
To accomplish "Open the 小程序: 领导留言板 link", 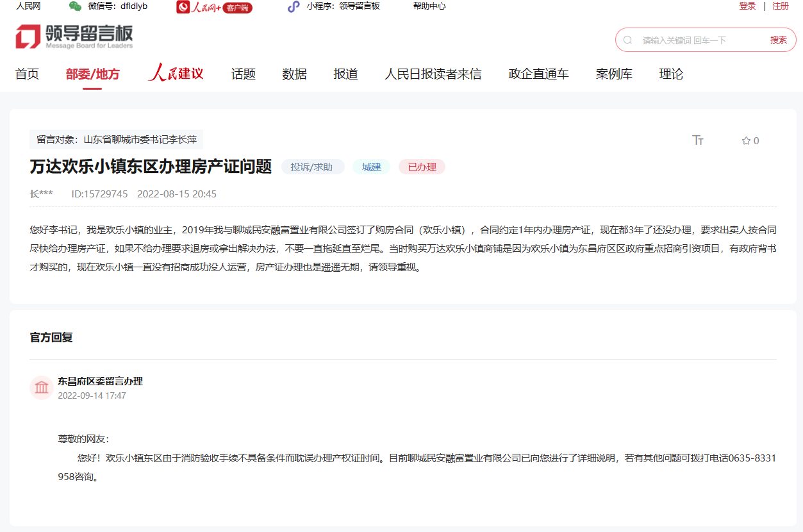I will [343, 6].
